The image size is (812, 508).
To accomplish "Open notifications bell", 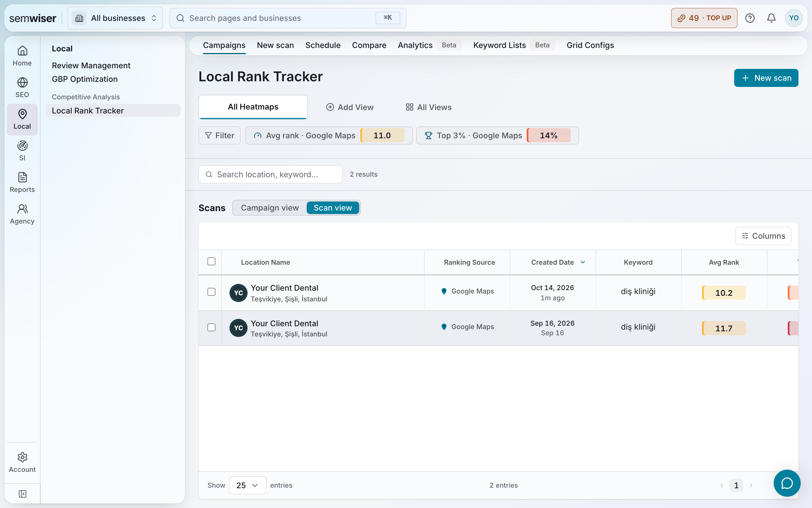I will pos(771,18).
